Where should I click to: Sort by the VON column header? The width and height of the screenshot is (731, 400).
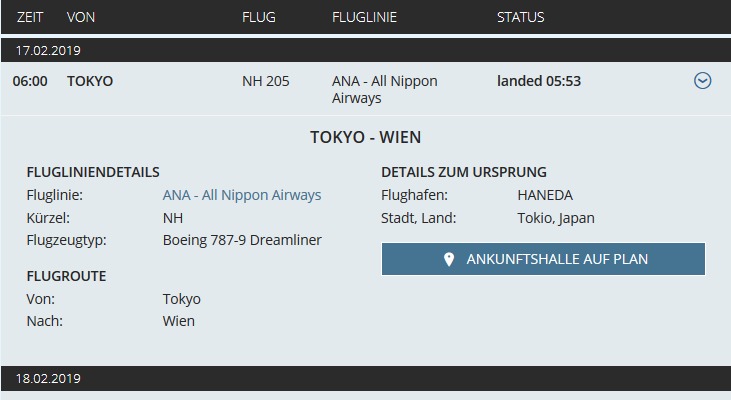click(81, 17)
